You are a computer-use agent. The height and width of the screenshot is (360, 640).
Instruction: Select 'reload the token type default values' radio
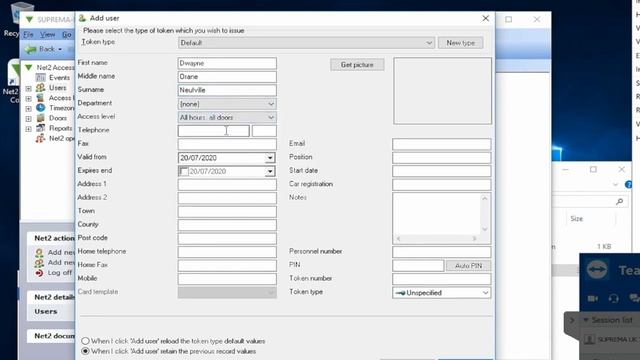pos(85,341)
